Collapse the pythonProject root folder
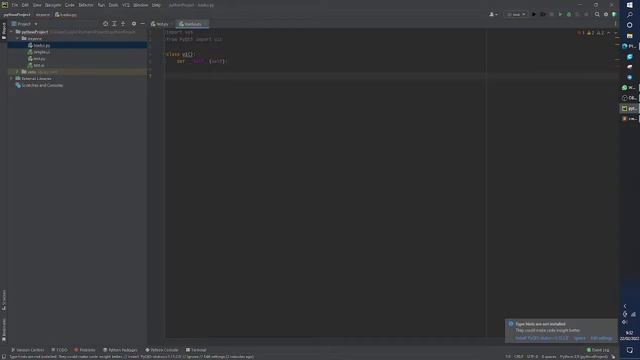The image size is (640, 360). [11, 32]
